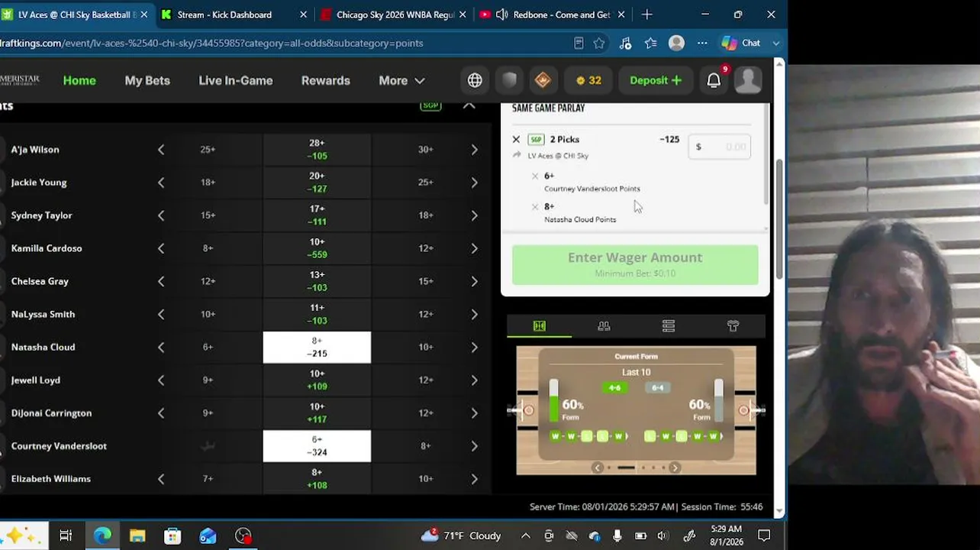This screenshot has width=980, height=550.
Task: Click the Enter Wager Amount button
Action: [x=635, y=264]
